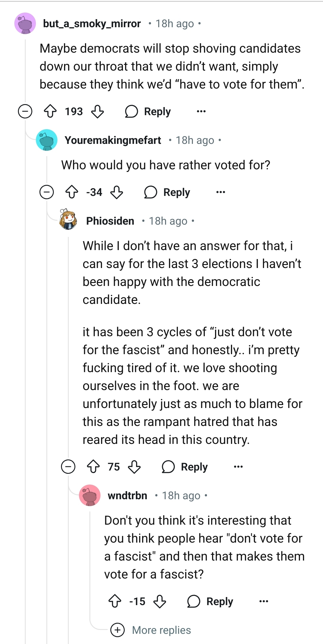
Task: Expand More replies under wndtrbn
Action: pyautogui.click(x=161, y=630)
